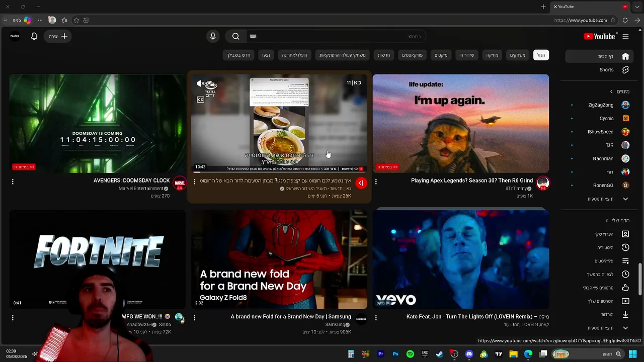644x362 pixels.
Task: Open Nachman subscription channel
Action: (x=600, y=158)
